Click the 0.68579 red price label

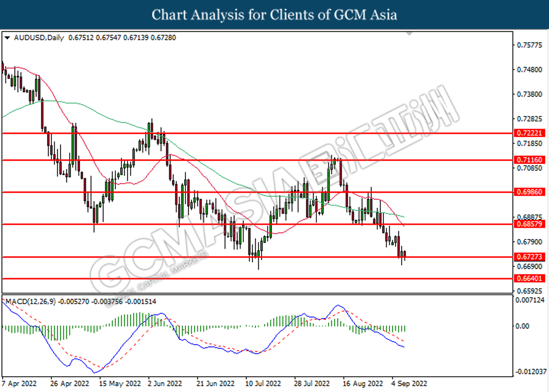529,224
